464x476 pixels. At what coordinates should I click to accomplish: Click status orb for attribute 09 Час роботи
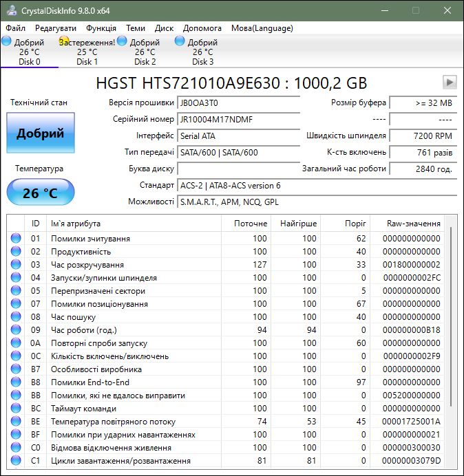tap(16, 329)
